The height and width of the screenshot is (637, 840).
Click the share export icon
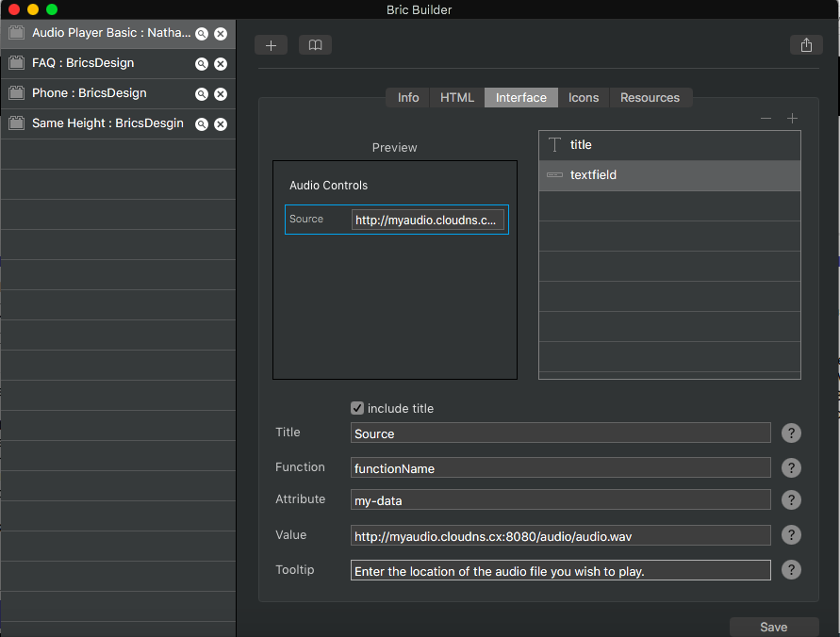pos(806,45)
